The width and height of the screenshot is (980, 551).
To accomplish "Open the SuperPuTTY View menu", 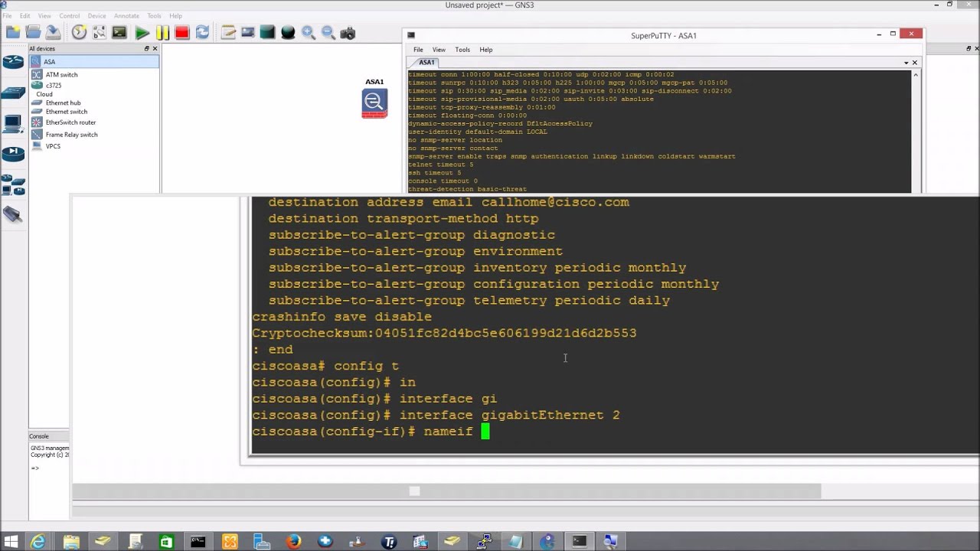I will [439, 50].
